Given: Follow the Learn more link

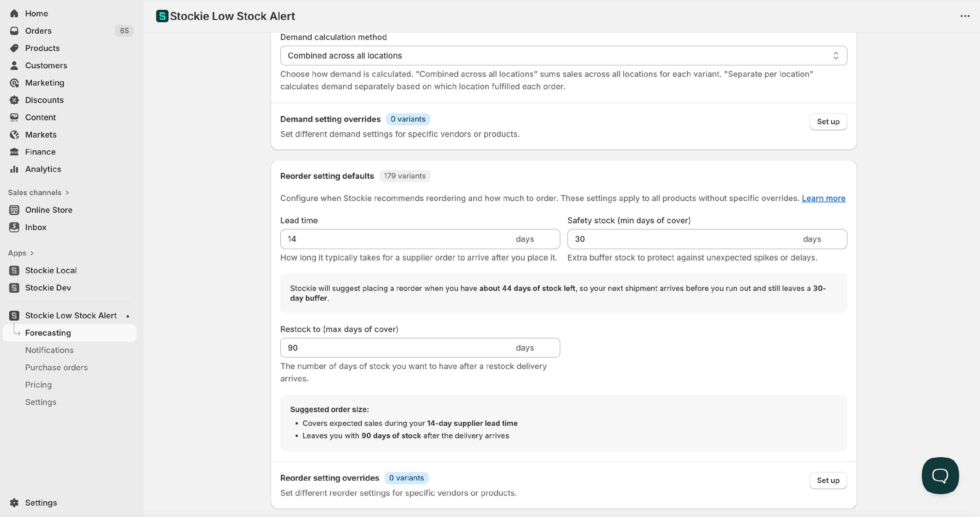Looking at the screenshot, I should click(x=823, y=198).
